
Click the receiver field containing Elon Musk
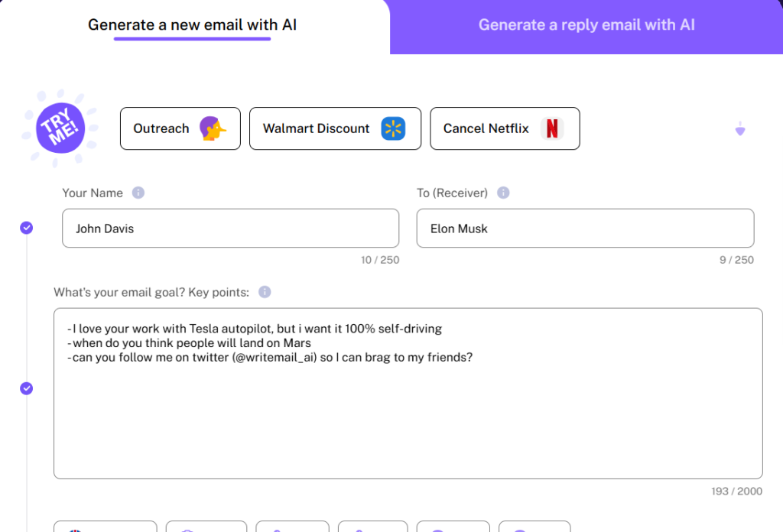point(585,228)
